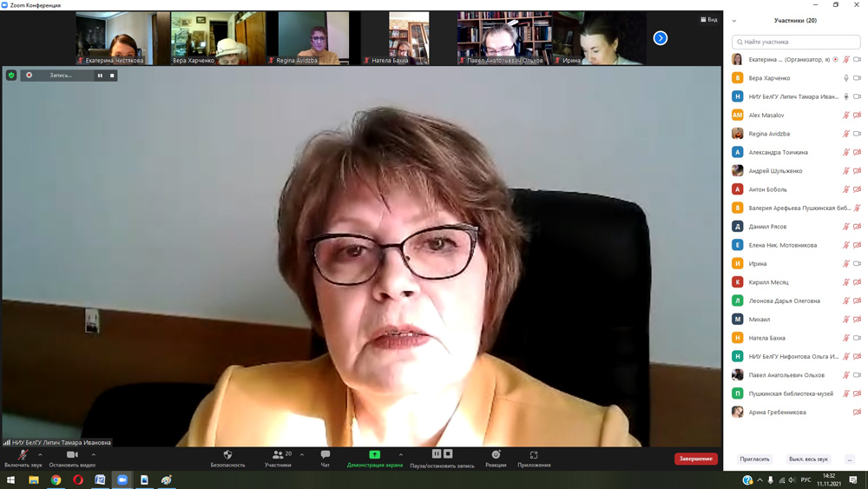The width and height of the screenshot is (868, 489).
Task: Pause recording in top-left indicator
Action: [x=100, y=76]
